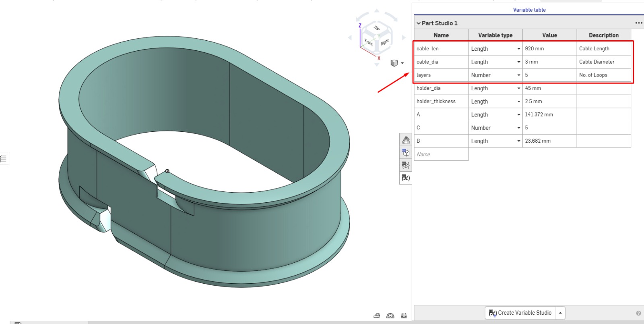Open the help question mark icon
This screenshot has width=644, height=324.
pyautogui.click(x=638, y=313)
